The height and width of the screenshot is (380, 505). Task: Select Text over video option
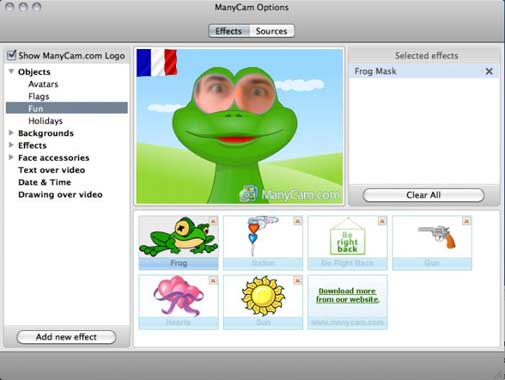pyautogui.click(x=52, y=170)
